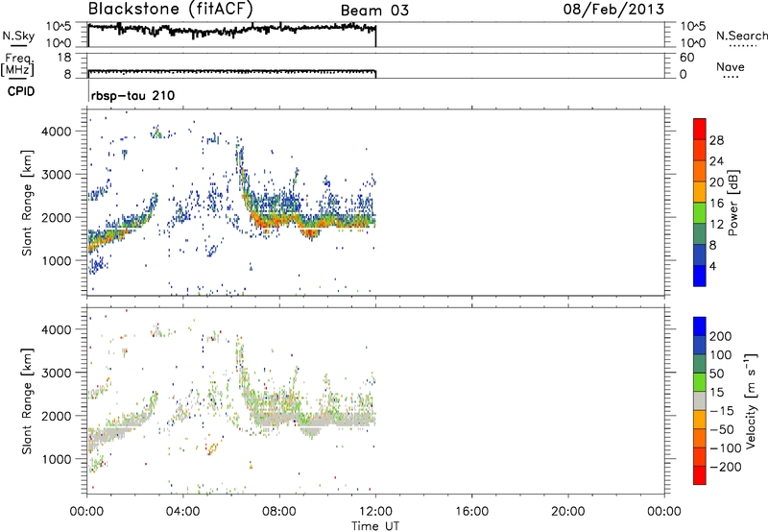Viewport: 768px width, 532px height.
Task: Click the Beam 03 label
Action: (374, 11)
